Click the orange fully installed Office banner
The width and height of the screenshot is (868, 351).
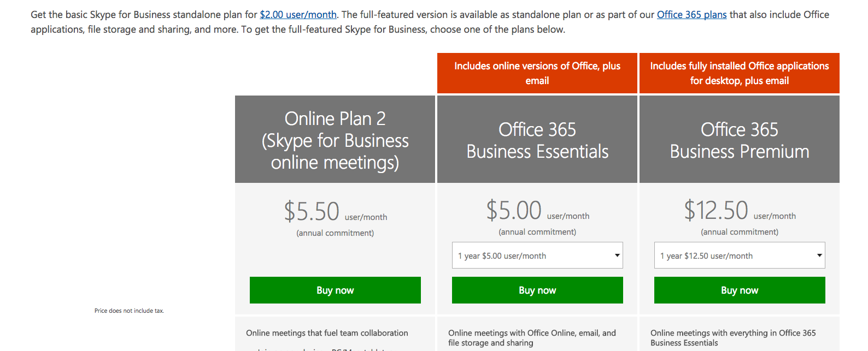pos(740,73)
